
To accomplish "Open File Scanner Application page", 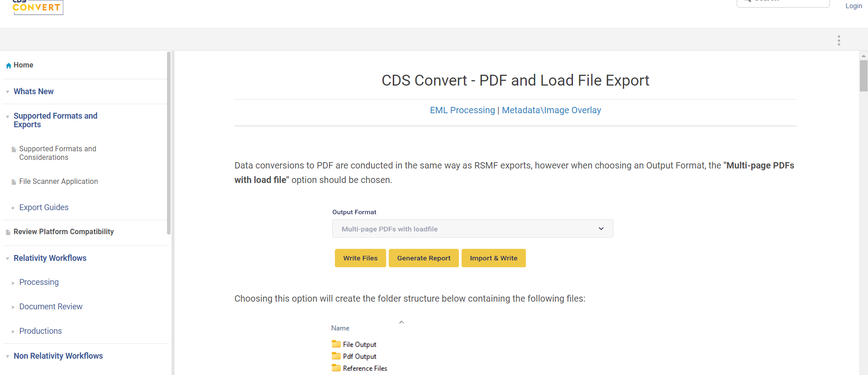I will pos(58,181).
